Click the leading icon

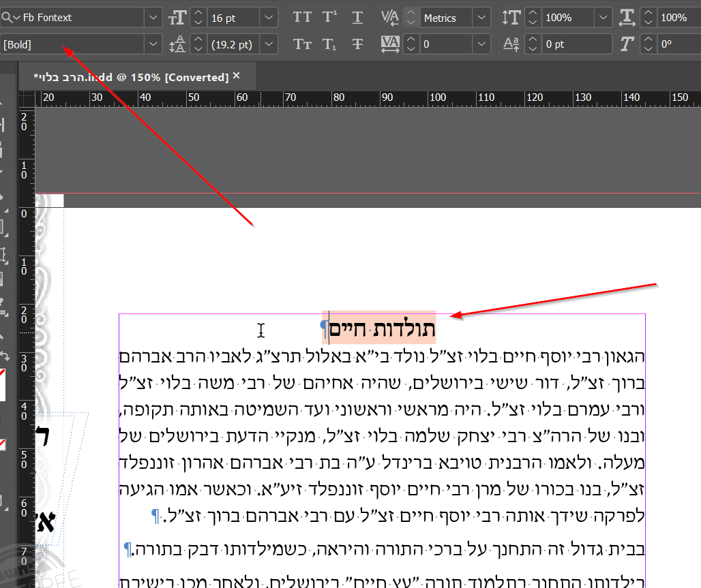click(x=177, y=44)
